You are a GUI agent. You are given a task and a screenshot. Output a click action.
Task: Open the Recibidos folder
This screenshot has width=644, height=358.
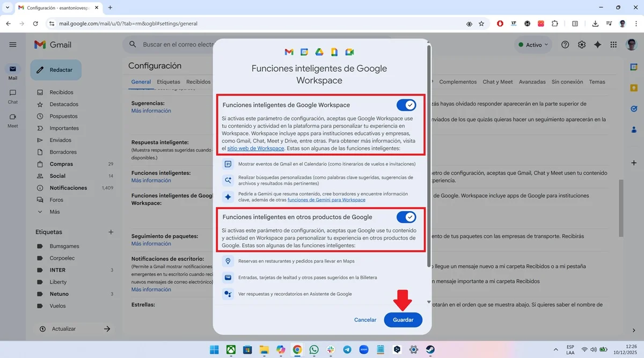[61, 92]
